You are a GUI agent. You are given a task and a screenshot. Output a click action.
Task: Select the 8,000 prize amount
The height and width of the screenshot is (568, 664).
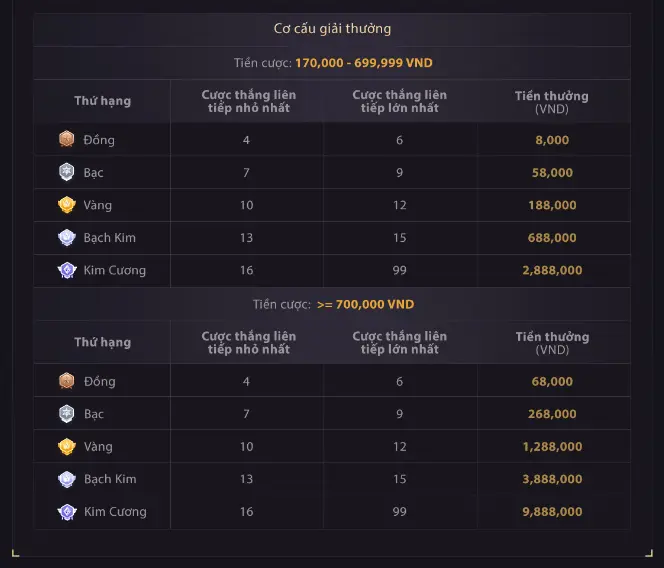point(552,140)
